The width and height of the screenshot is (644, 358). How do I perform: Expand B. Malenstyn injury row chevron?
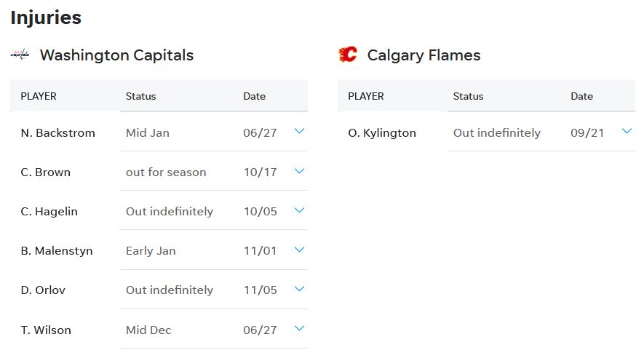(299, 249)
